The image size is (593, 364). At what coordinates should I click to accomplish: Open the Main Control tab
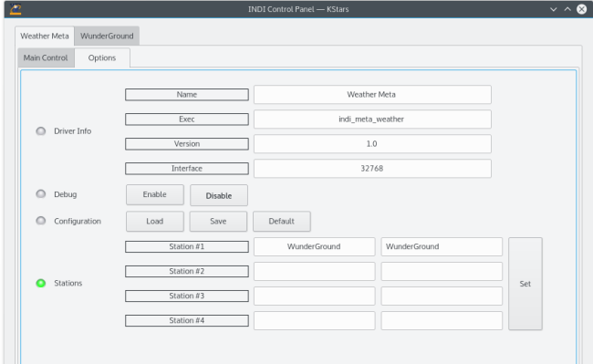(x=46, y=57)
